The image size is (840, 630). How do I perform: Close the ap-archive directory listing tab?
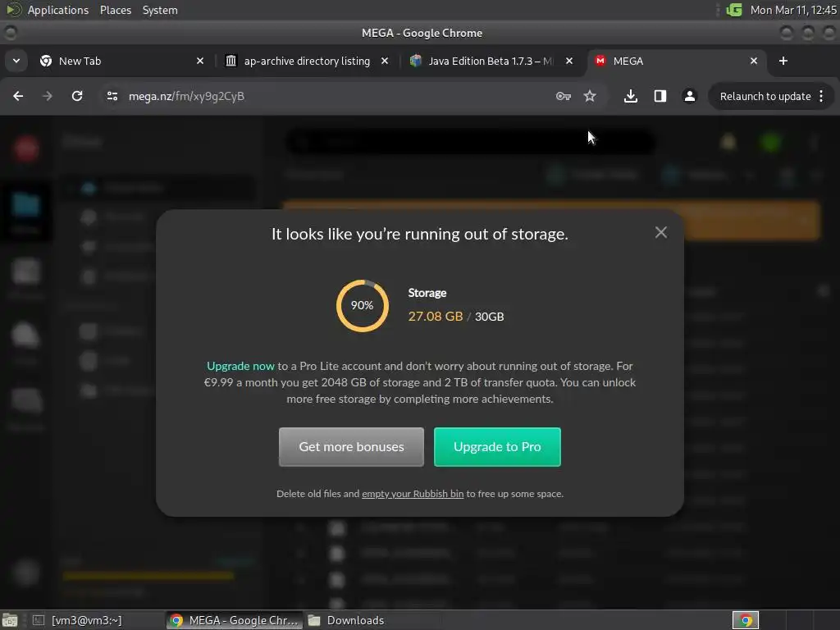tap(385, 61)
